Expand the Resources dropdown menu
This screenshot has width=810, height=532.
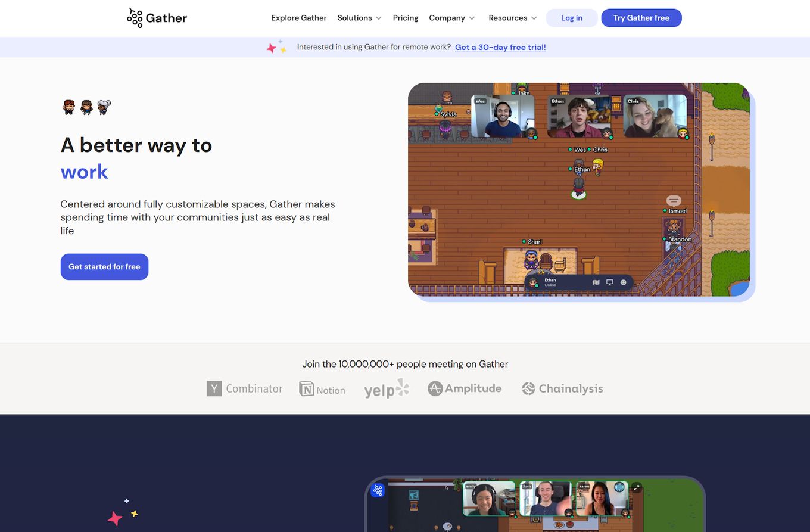(x=513, y=18)
